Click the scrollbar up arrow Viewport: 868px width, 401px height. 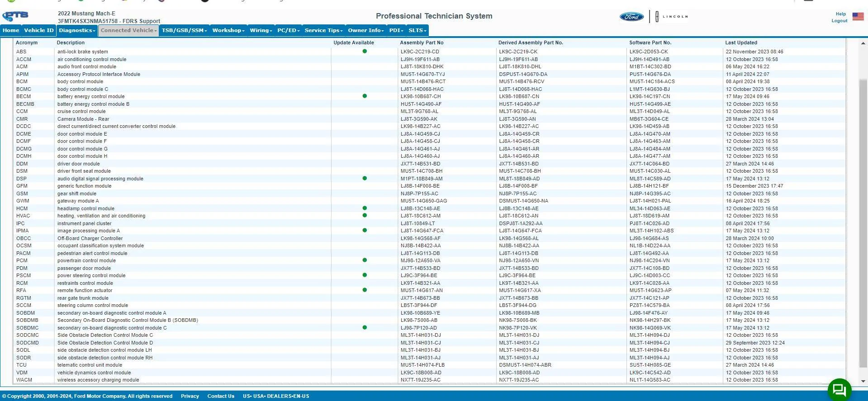coord(863,43)
